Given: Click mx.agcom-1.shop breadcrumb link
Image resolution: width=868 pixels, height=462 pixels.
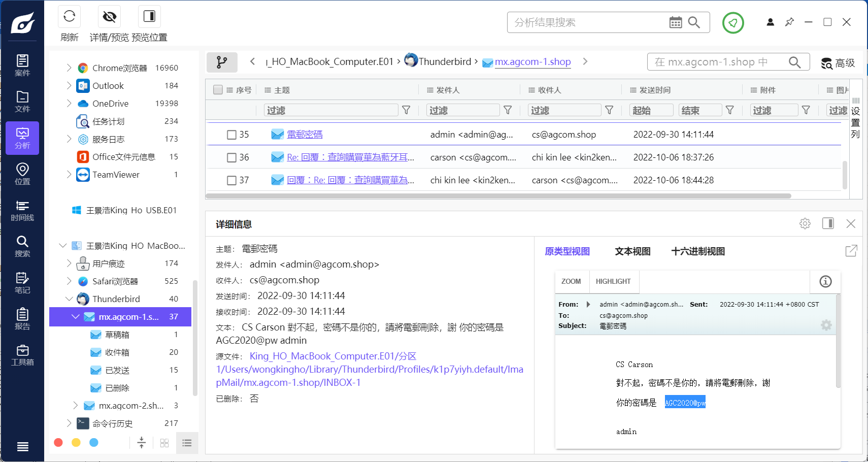Looking at the screenshot, I should 532,62.
